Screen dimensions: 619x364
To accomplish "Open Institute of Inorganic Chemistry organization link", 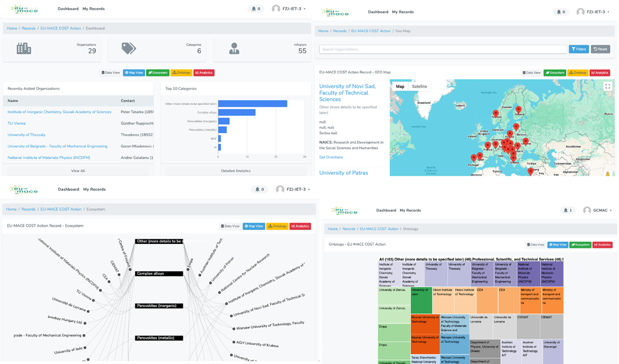I will click(x=59, y=112).
